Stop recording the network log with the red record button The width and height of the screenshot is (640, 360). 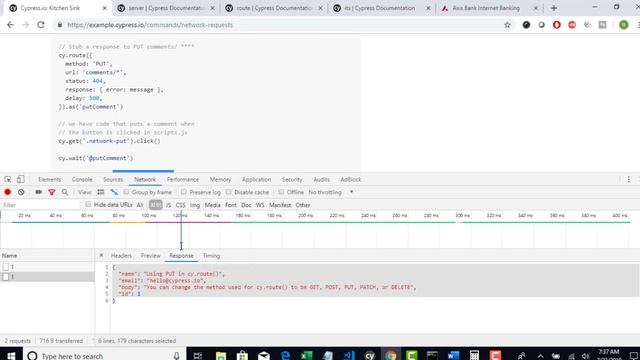7,192
